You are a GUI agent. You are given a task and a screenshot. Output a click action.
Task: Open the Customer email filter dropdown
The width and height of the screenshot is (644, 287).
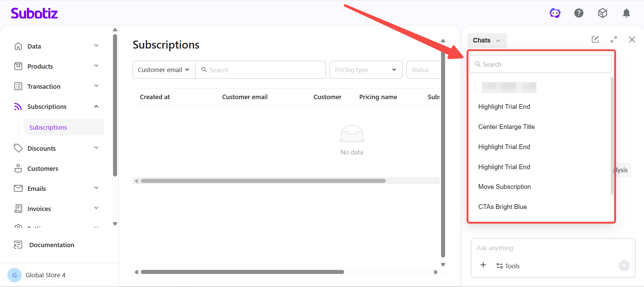tap(164, 70)
